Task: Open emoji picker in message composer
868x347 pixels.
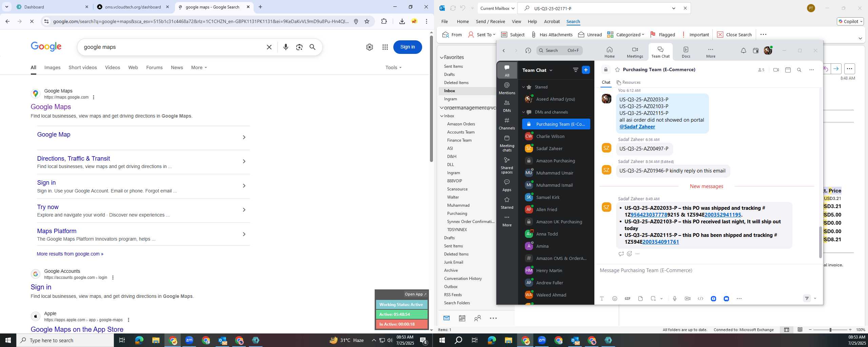Action: tap(615, 299)
